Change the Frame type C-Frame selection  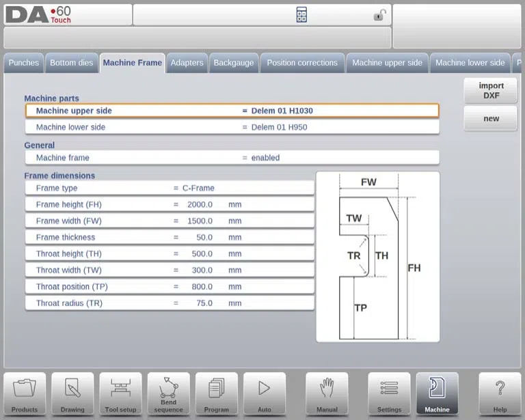[x=170, y=188]
